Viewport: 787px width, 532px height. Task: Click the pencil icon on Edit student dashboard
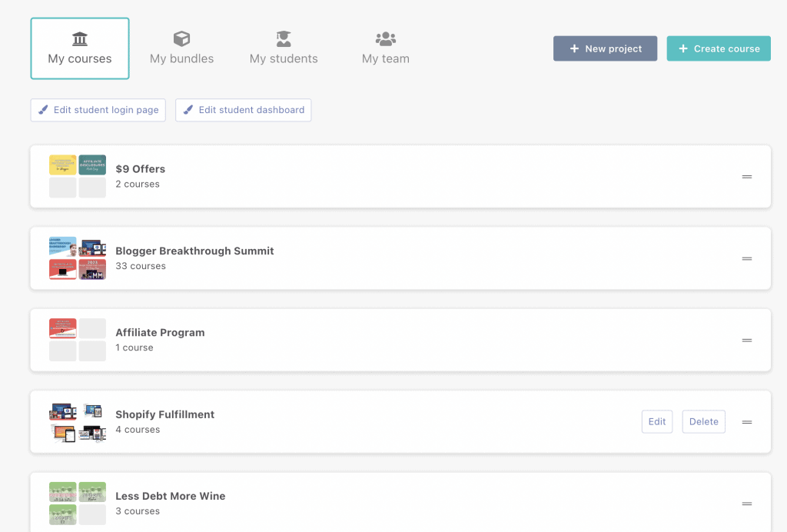click(188, 109)
